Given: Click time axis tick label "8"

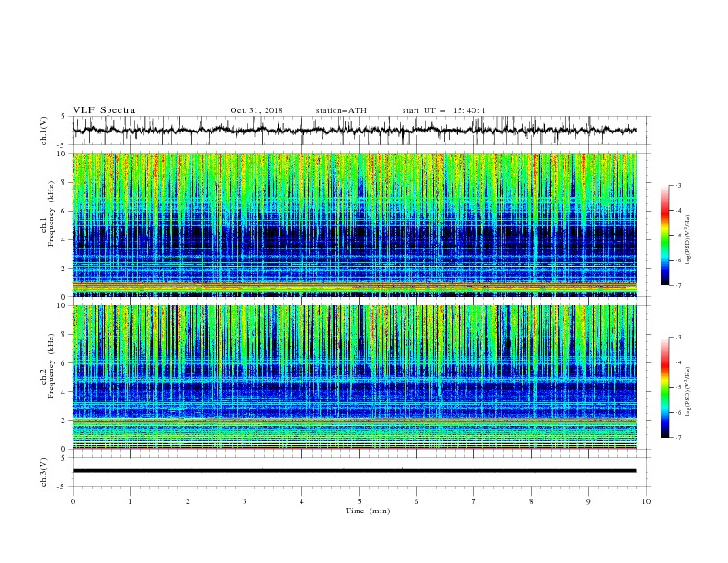Looking at the screenshot, I should (531, 501).
